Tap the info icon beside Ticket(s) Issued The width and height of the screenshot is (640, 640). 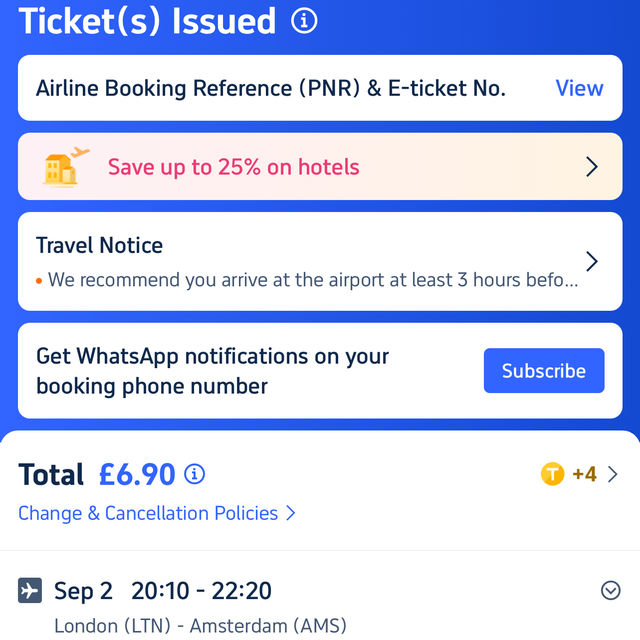[x=304, y=21]
